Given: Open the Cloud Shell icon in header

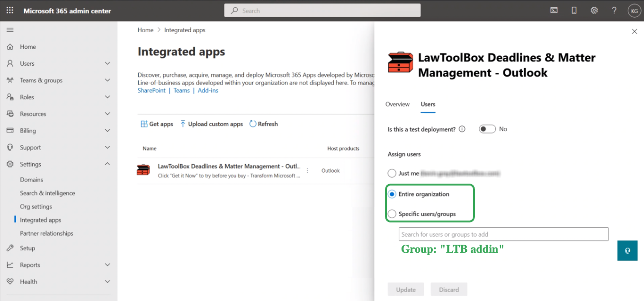Looking at the screenshot, I should tap(554, 10).
